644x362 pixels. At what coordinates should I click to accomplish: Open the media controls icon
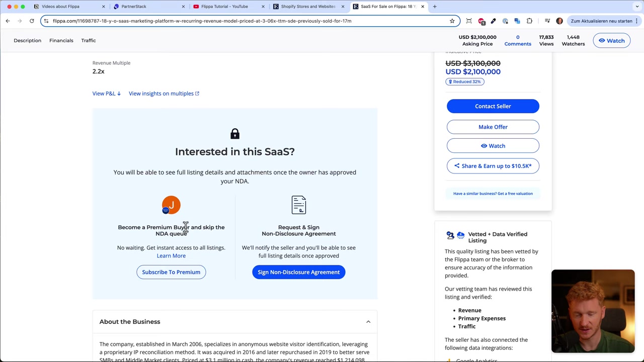click(547, 21)
